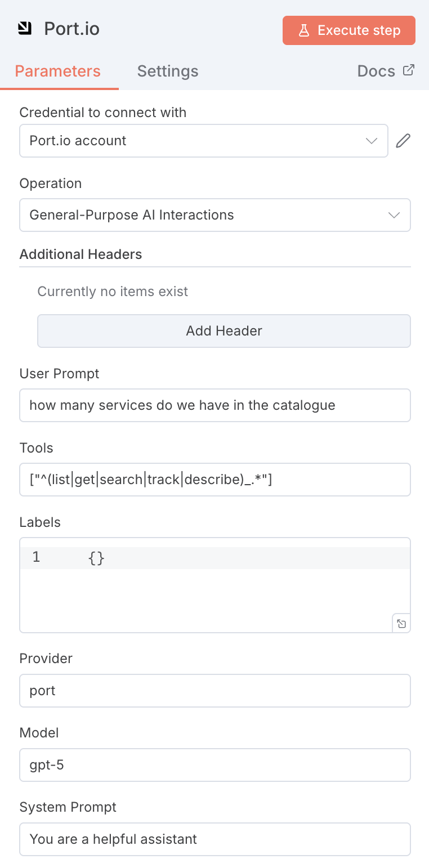Click the chevron in the Operation dropdown

click(394, 215)
